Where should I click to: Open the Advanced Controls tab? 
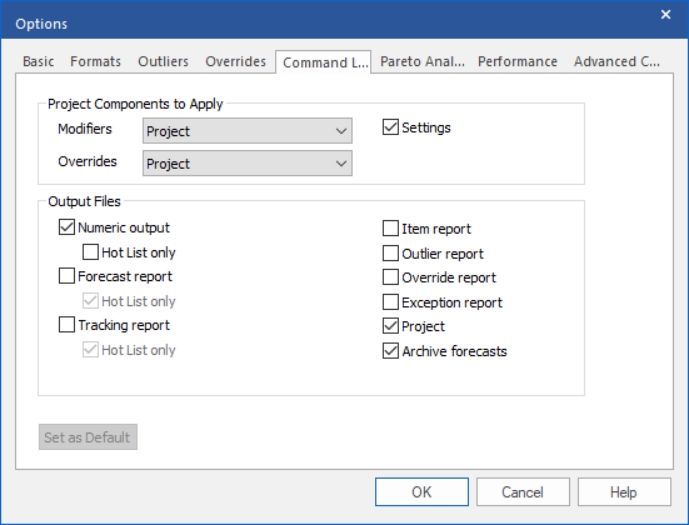point(616,62)
